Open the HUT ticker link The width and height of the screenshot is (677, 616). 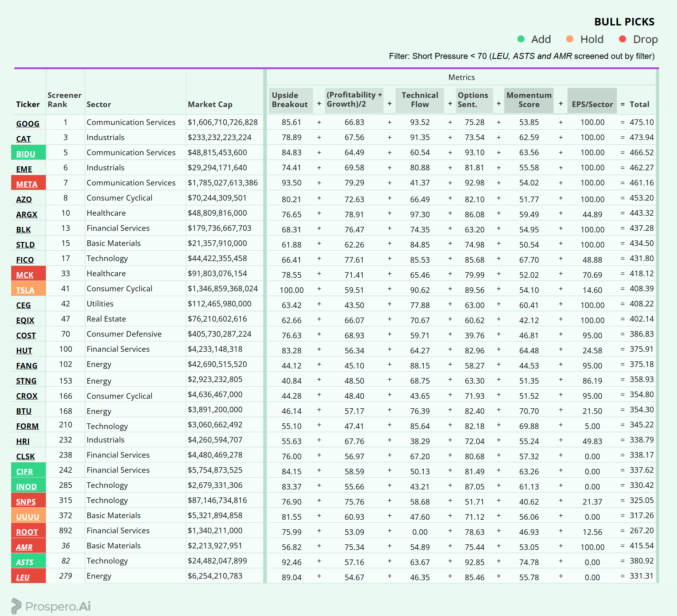click(x=24, y=351)
